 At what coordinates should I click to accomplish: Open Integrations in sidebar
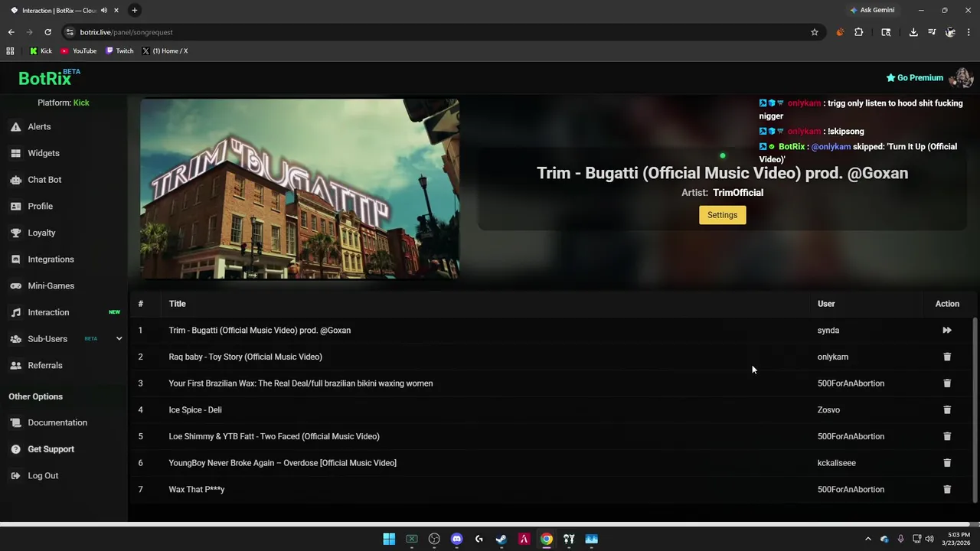(x=51, y=259)
